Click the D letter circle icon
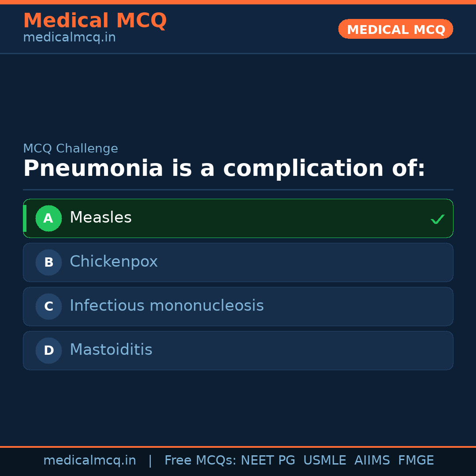The height and width of the screenshot is (476, 476). (x=48, y=350)
